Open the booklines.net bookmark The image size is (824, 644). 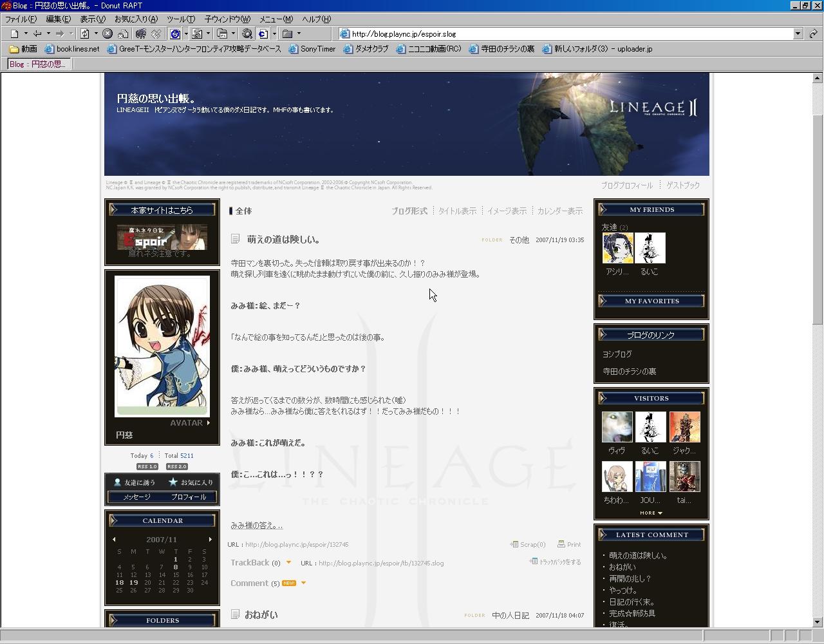[x=71, y=49]
